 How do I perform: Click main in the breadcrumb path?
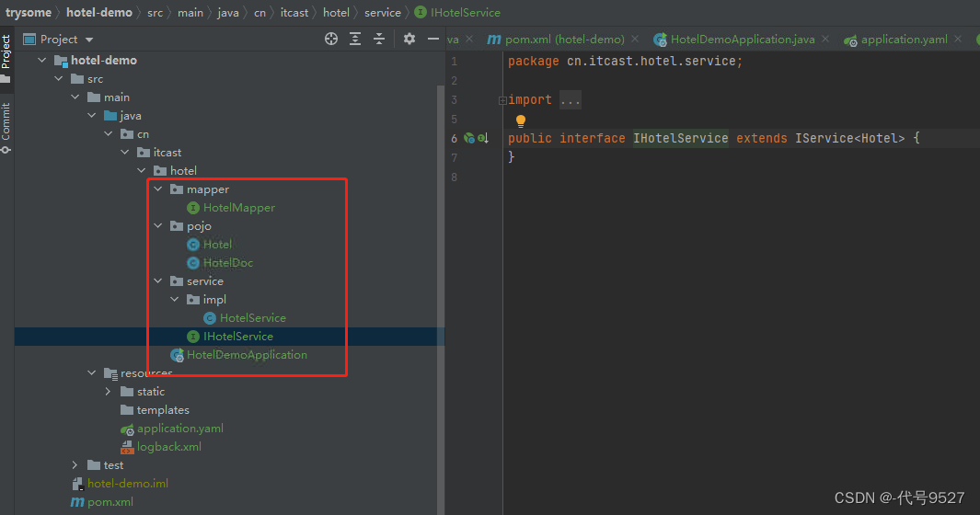[190, 13]
